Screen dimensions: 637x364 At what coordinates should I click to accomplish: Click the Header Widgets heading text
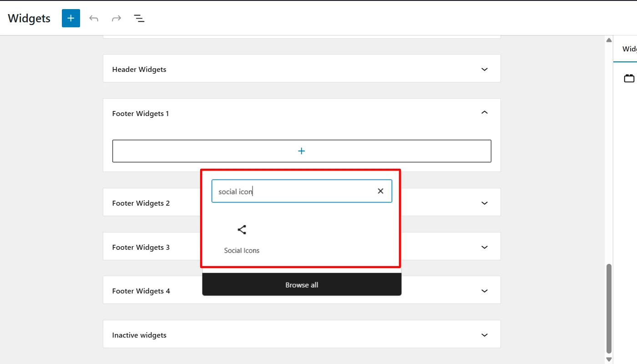pos(139,69)
